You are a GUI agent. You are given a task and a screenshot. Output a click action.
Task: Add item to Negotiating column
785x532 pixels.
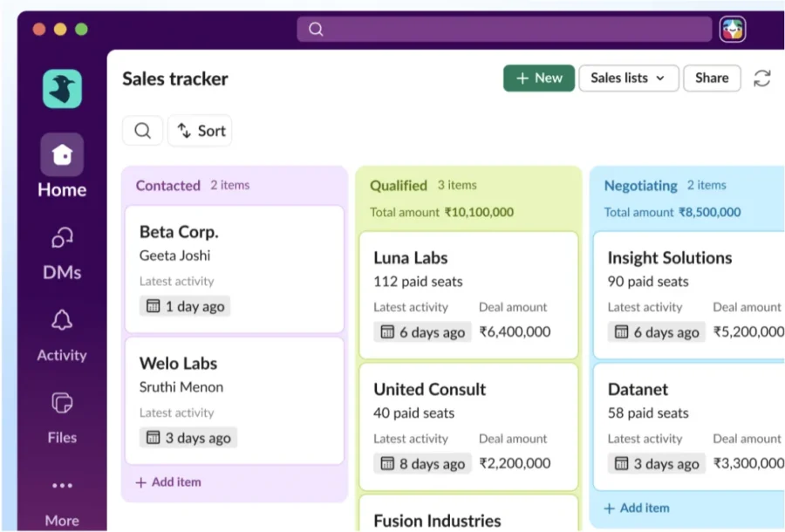[637, 508]
